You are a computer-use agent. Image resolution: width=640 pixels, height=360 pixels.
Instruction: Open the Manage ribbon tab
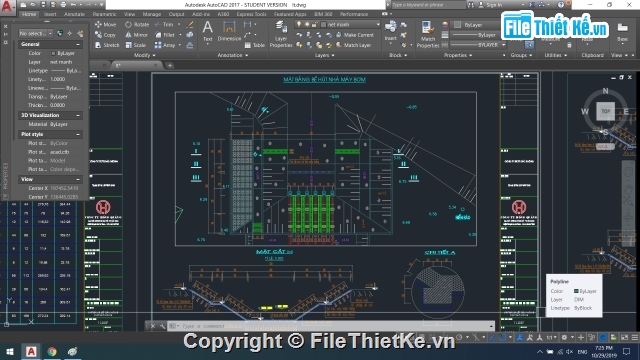tap(152, 14)
